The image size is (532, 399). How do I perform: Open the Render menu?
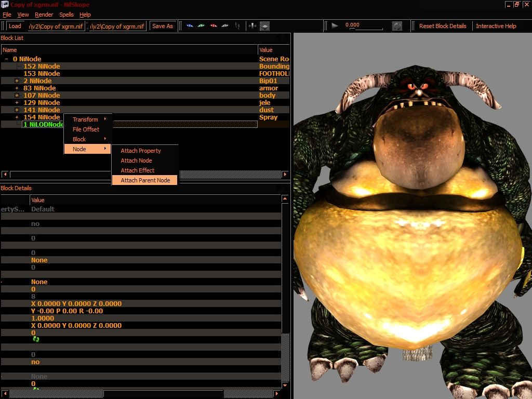pos(44,15)
